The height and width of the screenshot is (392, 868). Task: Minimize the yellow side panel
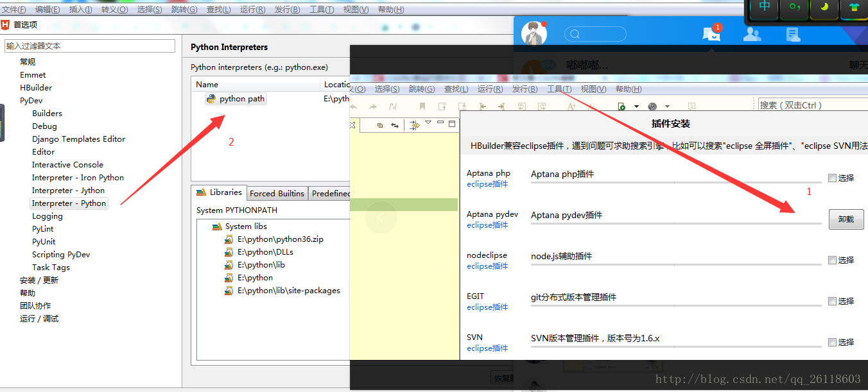pos(440,123)
